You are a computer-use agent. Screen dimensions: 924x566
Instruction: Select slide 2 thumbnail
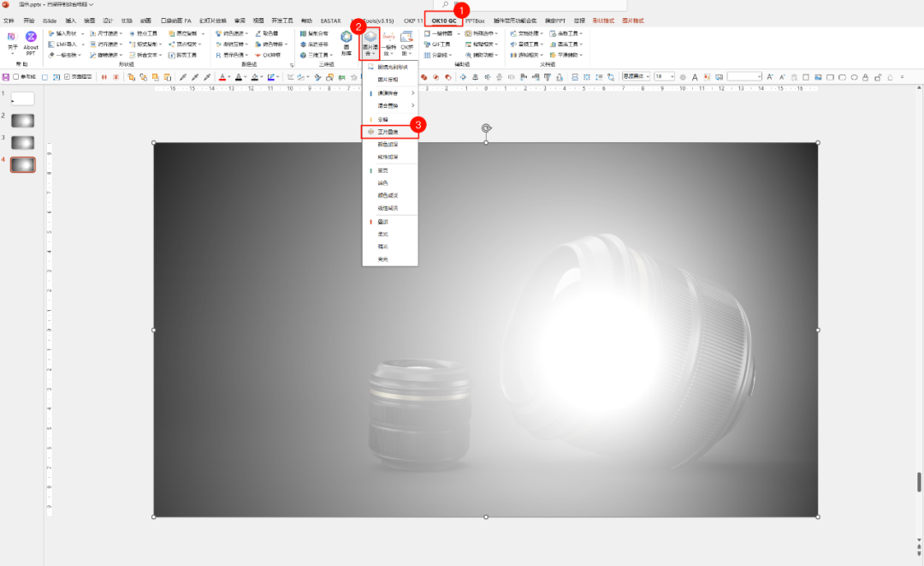tap(23, 120)
